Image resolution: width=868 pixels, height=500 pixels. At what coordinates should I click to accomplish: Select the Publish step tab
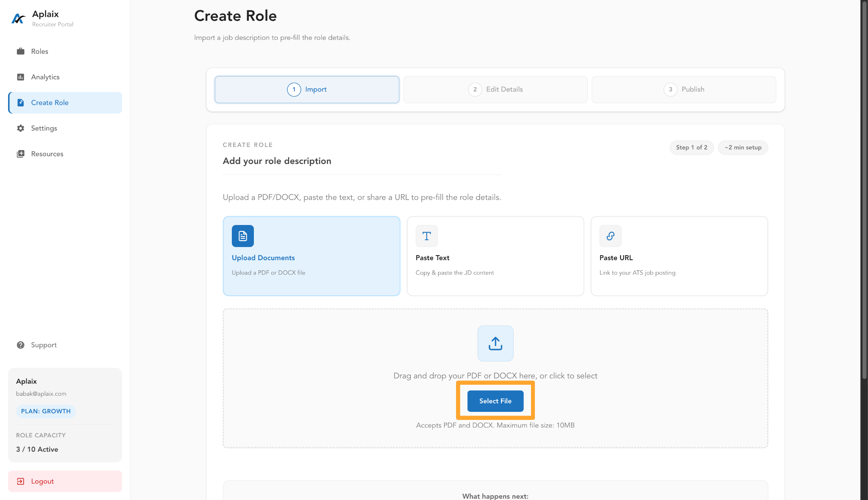[684, 89]
